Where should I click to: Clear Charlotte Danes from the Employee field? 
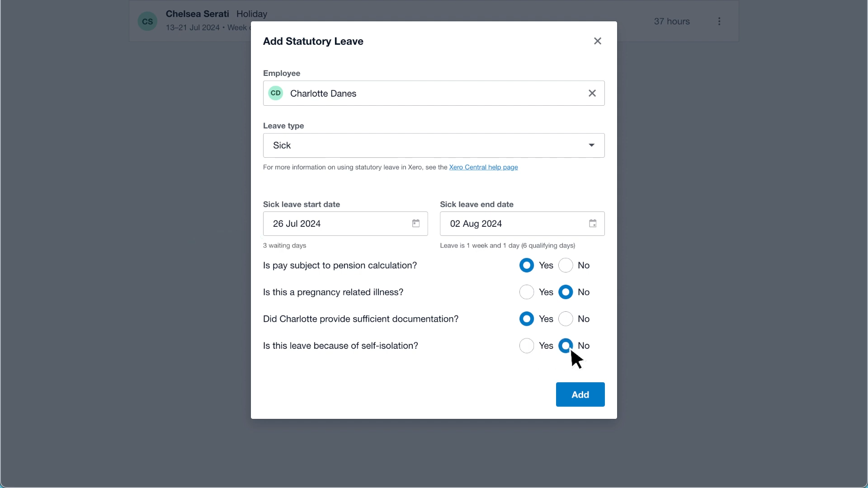(x=592, y=93)
